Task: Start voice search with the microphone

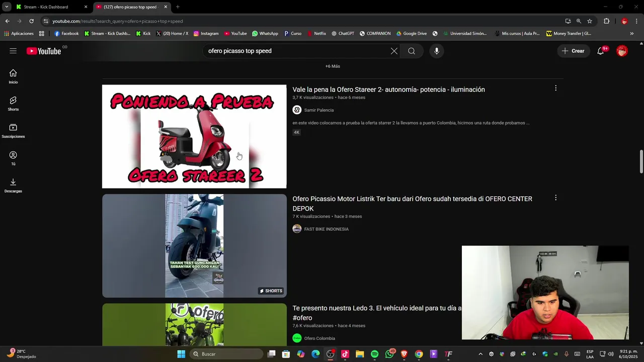Action: click(436, 51)
